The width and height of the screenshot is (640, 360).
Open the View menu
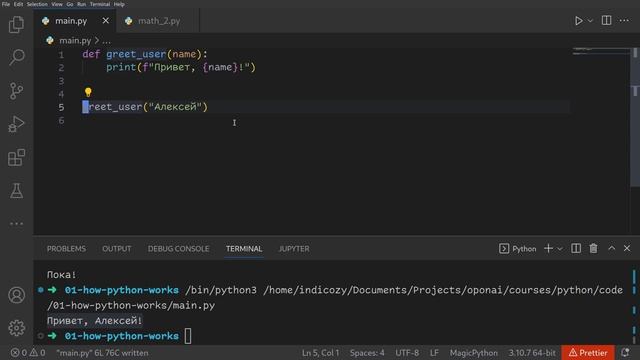(x=57, y=4)
